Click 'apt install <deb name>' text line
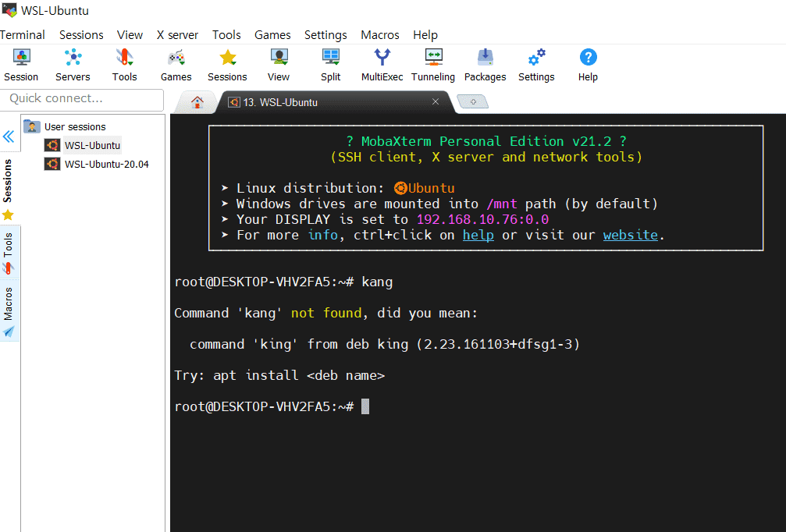This screenshot has width=786, height=532. [x=299, y=375]
